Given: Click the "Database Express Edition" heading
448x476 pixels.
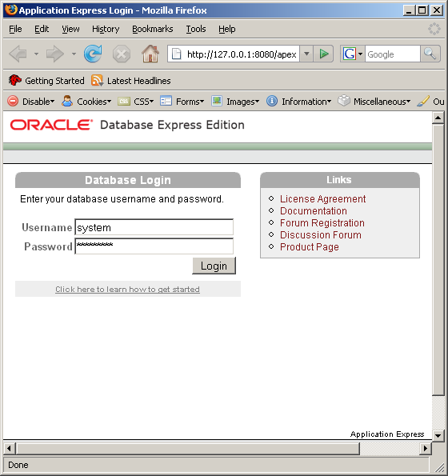Looking at the screenshot, I should click(x=172, y=125).
